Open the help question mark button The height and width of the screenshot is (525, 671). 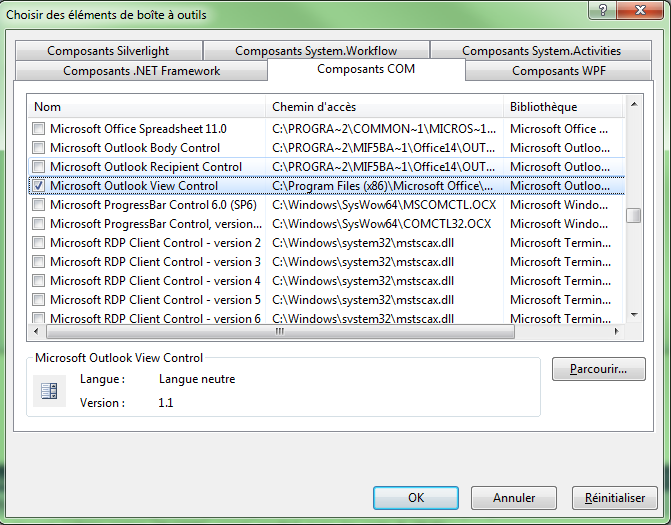603,10
